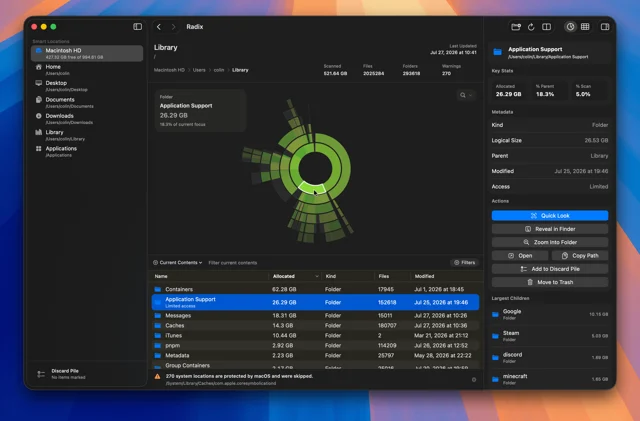Click the center hole of sunburst chart
The width and height of the screenshot is (640, 421).
pyautogui.click(x=315, y=168)
